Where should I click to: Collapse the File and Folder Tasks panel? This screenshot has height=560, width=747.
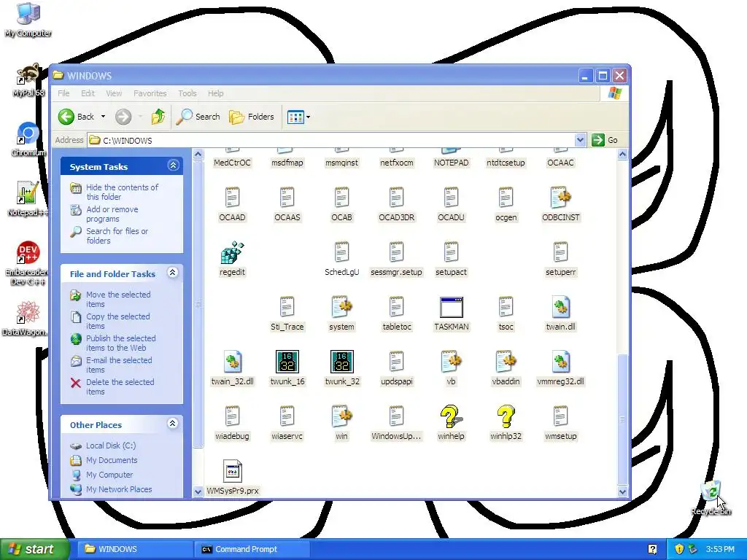point(173,273)
